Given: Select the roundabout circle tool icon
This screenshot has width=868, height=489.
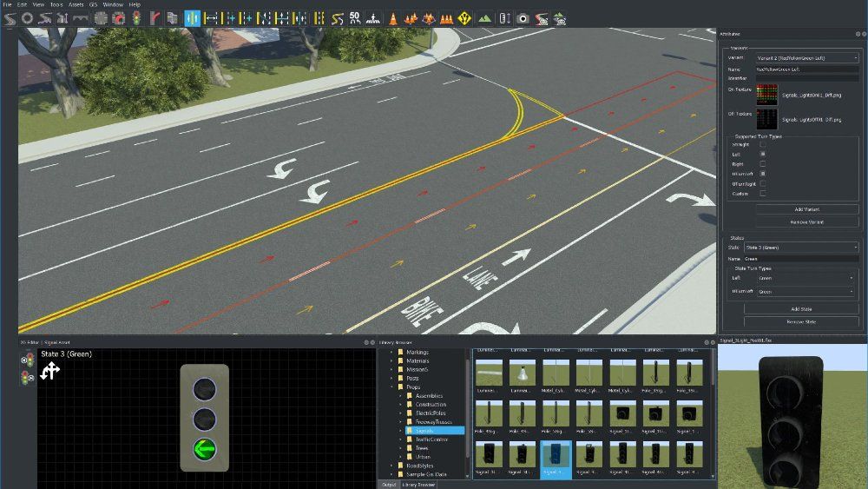Looking at the screenshot, I should pos(27,18).
